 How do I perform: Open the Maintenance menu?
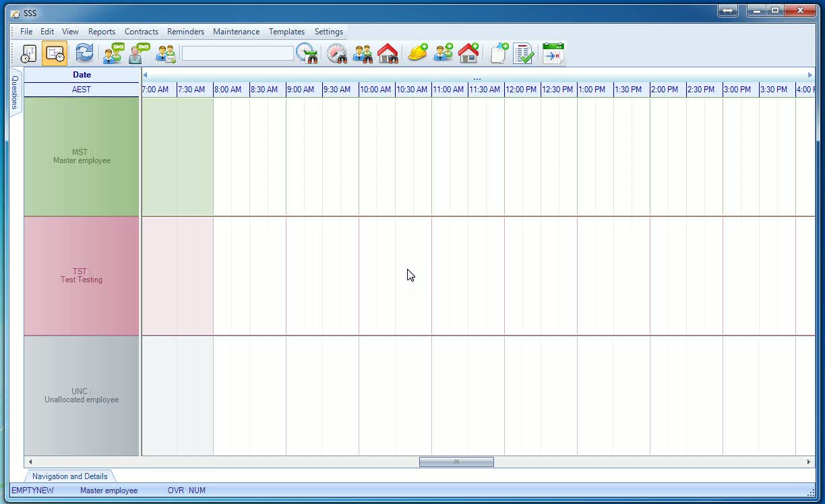[x=236, y=32]
